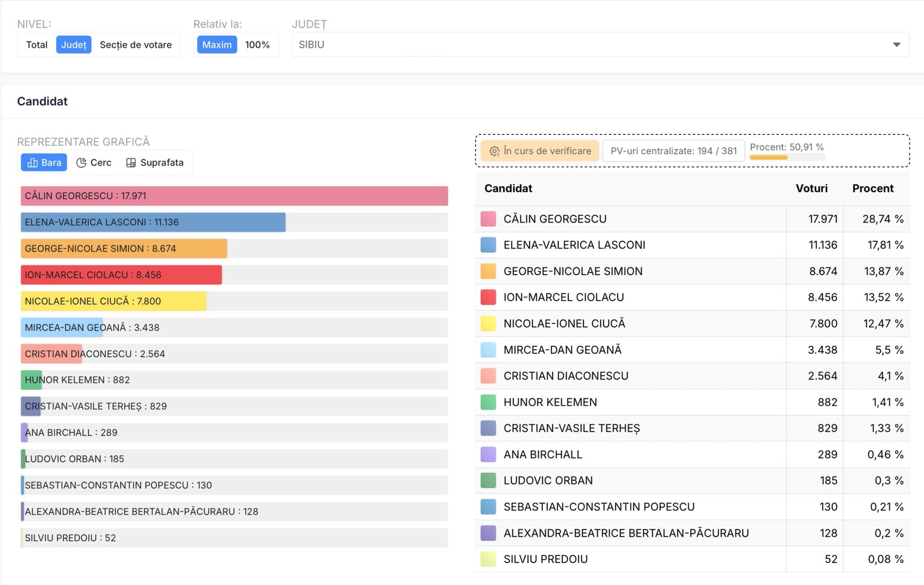924x585 pixels.
Task: Open the JUDEȚ dropdown showing SIBIU
Action: click(x=601, y=44)
